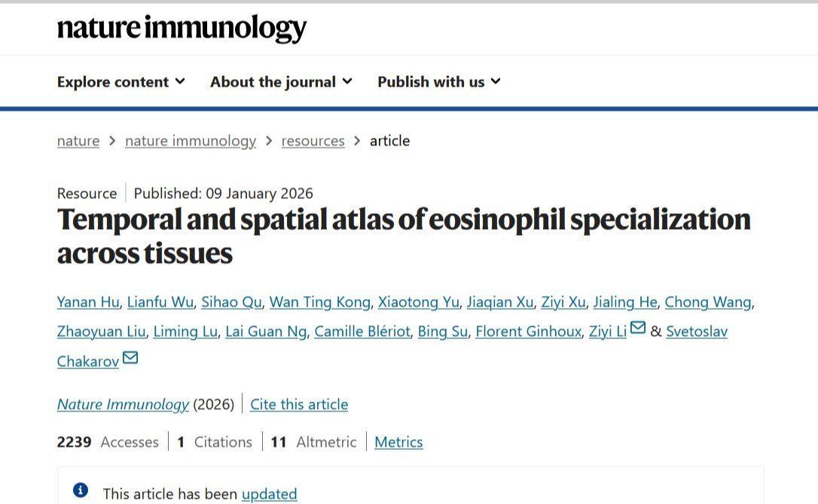Click the updated link in the notice
This screenshot has width=818, height=504.
[x=269, y=494]
